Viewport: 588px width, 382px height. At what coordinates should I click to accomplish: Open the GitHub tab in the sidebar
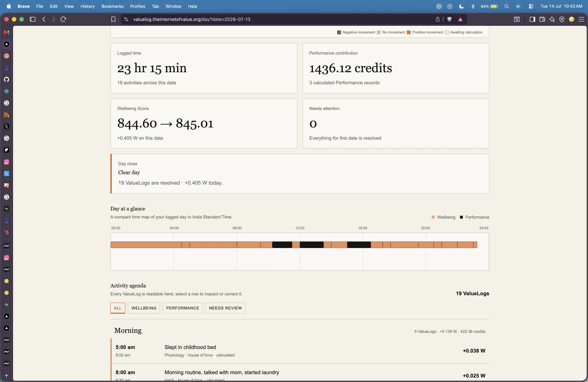point(7,79)
